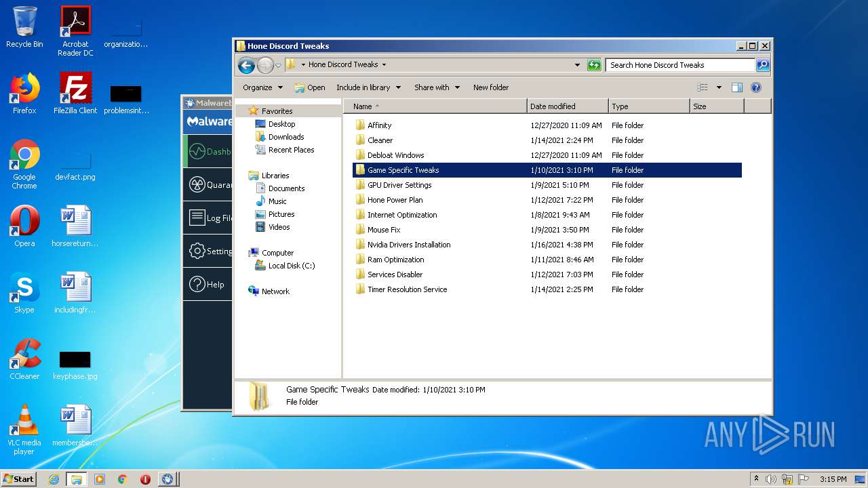The width and height of the screenshot is (868, 488).
Task: Open the Start menu
Action: 18,479
